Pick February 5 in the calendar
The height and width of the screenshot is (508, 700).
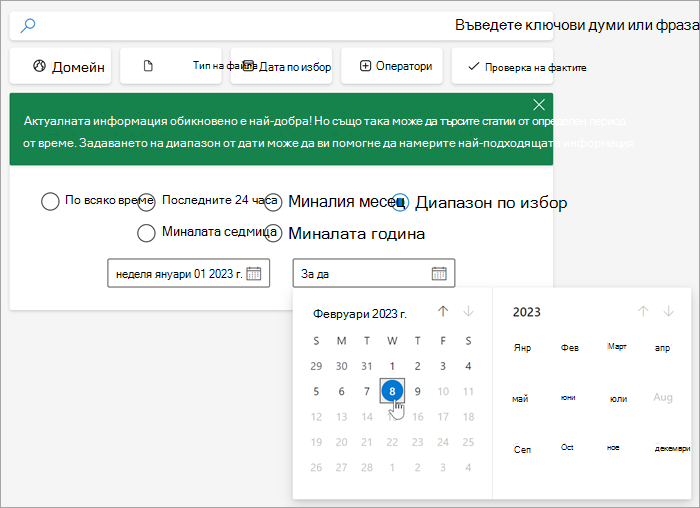click(316, 391)
